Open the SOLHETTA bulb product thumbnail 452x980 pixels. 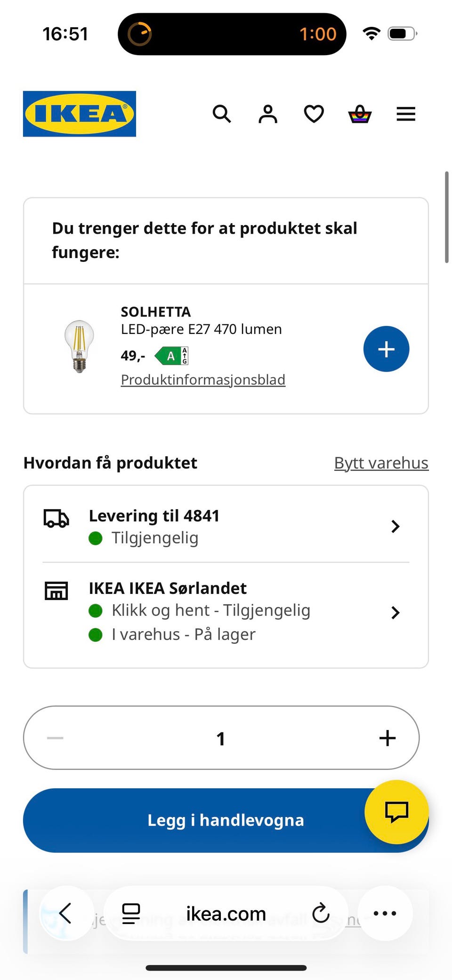point(79,347)
